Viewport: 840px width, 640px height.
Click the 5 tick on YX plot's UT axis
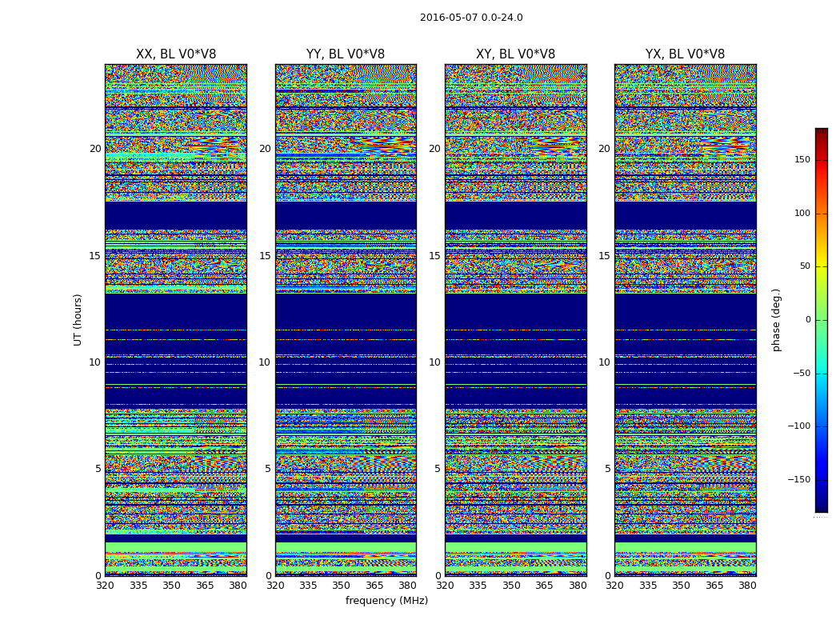[607, 469]
